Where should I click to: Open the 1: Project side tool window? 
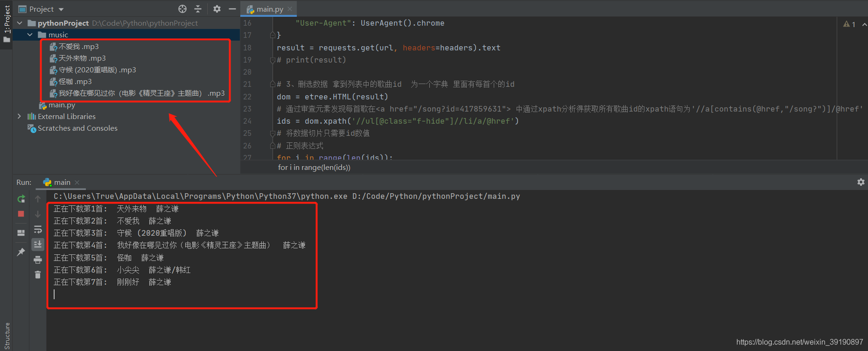[x=7, y=23]
